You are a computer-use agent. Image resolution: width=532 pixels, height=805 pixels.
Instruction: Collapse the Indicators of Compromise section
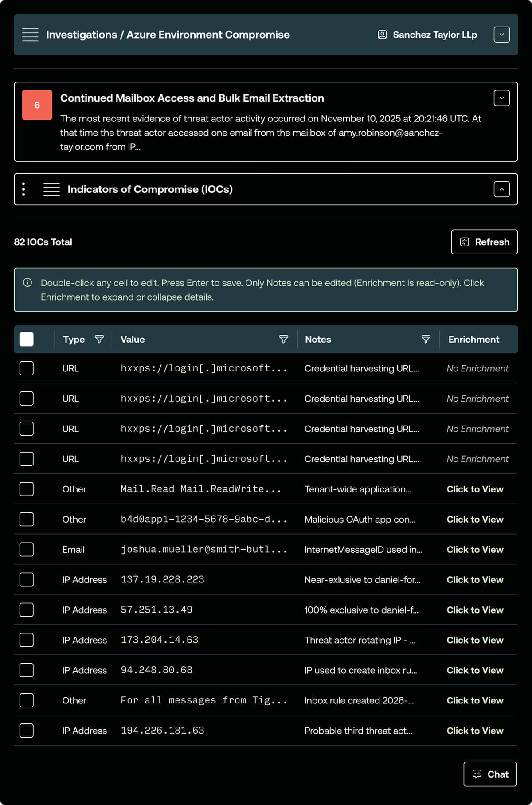click(x=501, y=189)
